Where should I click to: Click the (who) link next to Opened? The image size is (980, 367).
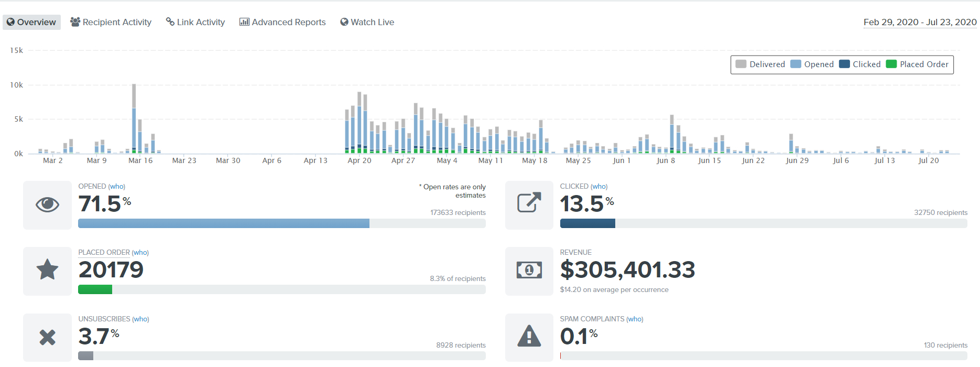pos(116,187)
